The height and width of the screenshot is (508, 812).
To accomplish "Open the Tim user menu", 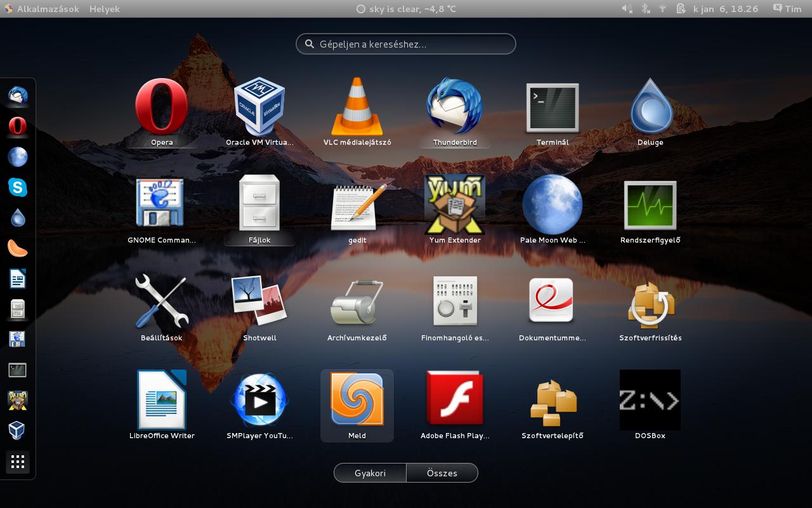I will click(x=787, y=9).
